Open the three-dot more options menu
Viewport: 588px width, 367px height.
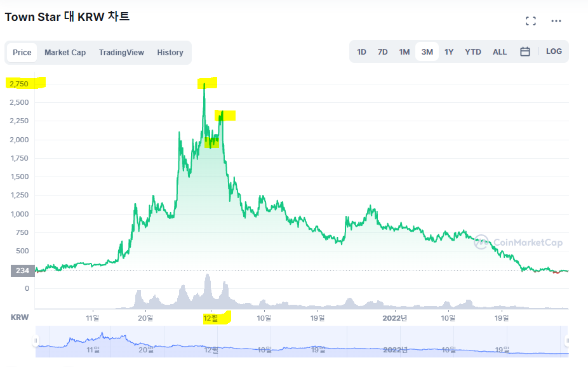[556, 21]
